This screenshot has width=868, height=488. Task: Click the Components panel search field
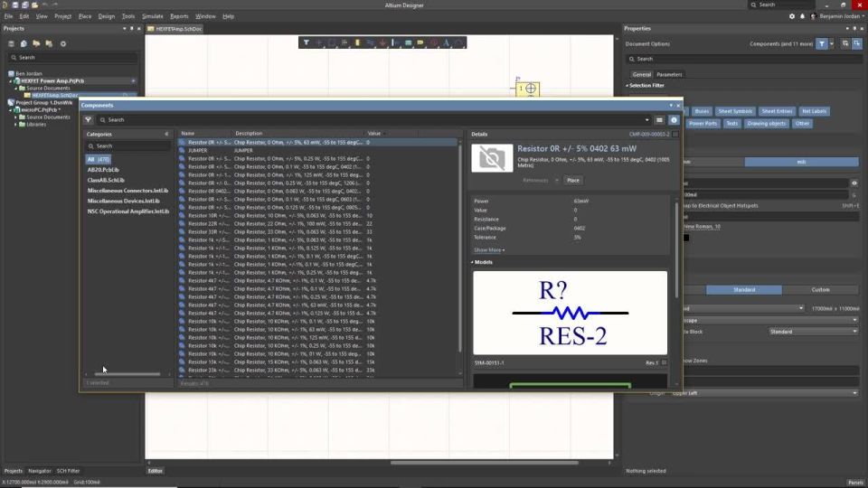[x=371, y=120]
